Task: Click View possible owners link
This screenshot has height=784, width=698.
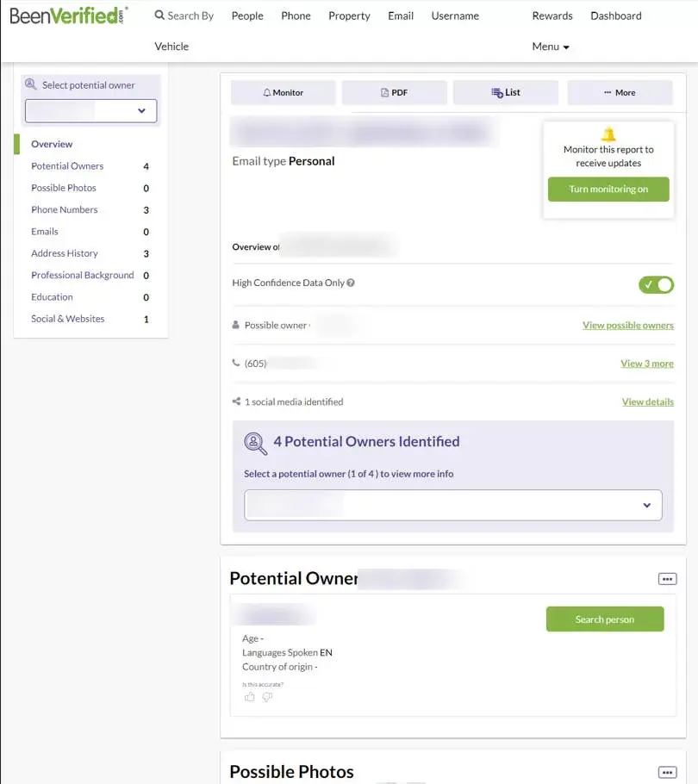Action: (628, 325)
